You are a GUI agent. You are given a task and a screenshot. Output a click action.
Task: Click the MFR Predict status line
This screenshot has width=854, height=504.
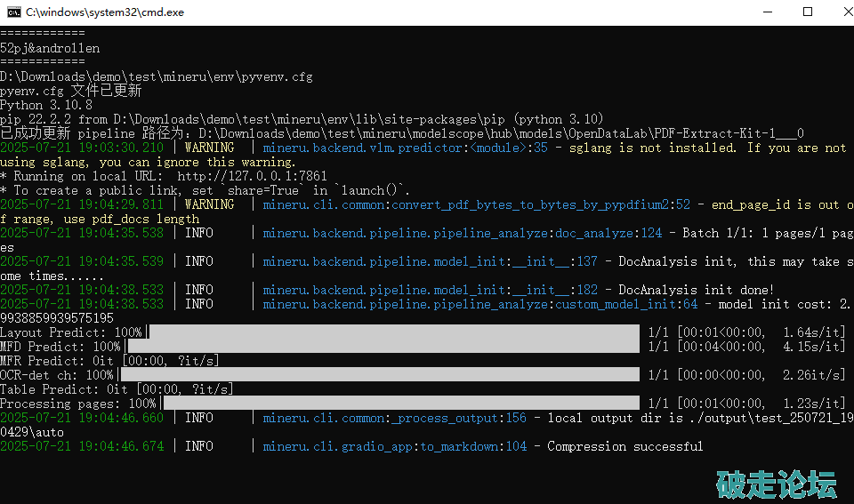109,361
